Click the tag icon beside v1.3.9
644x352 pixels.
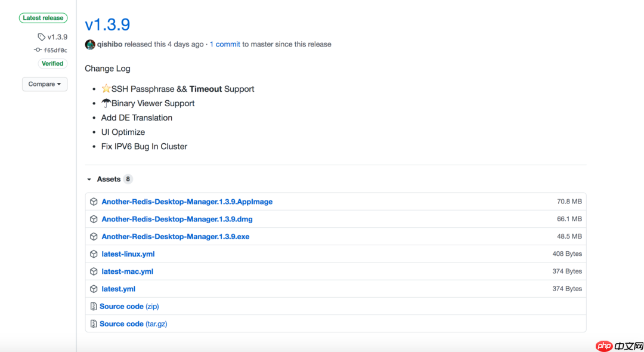(42, 37)
